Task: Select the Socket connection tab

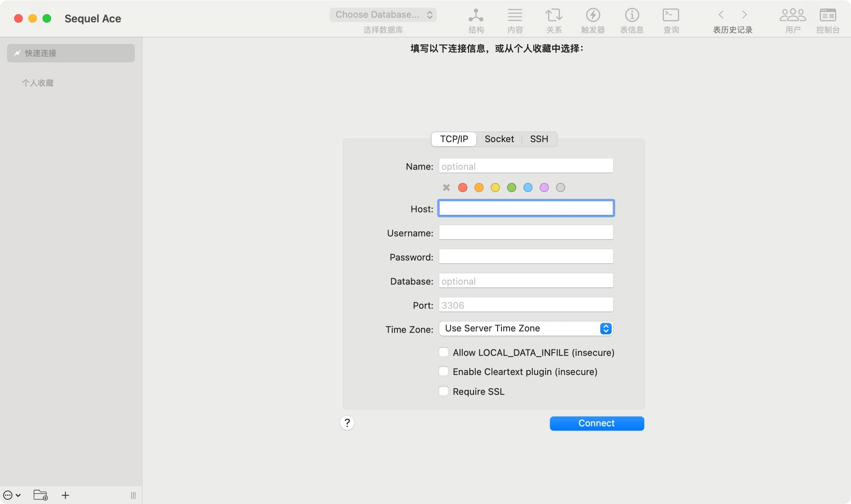Action: pos(499,139)
